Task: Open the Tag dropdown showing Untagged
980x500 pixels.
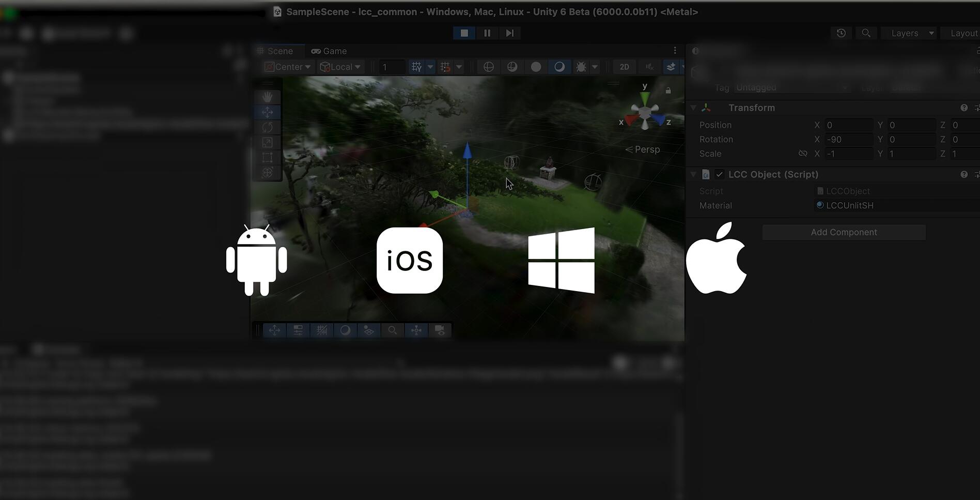Action: point(792,88)
